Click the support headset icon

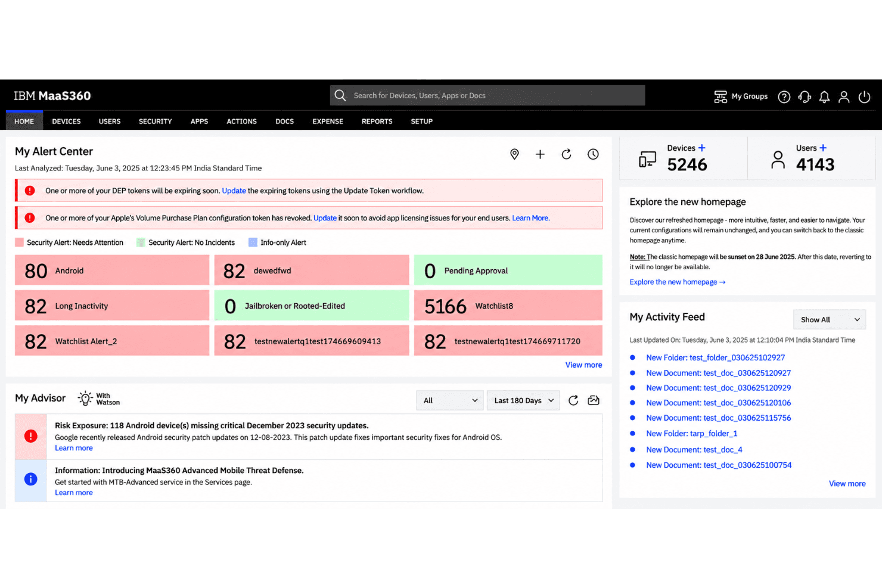click(x=805, y=97)
